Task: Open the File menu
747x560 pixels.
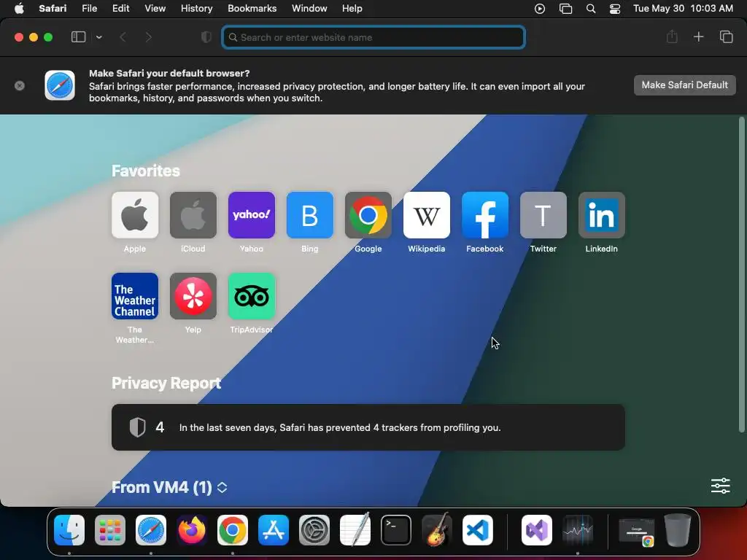Action: (x=89, y=8)
